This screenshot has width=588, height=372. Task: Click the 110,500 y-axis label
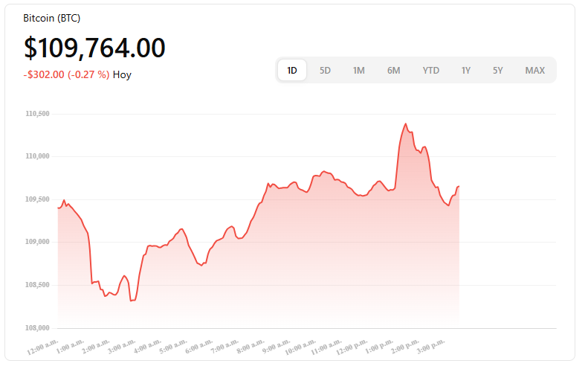(x=36, y=114)
